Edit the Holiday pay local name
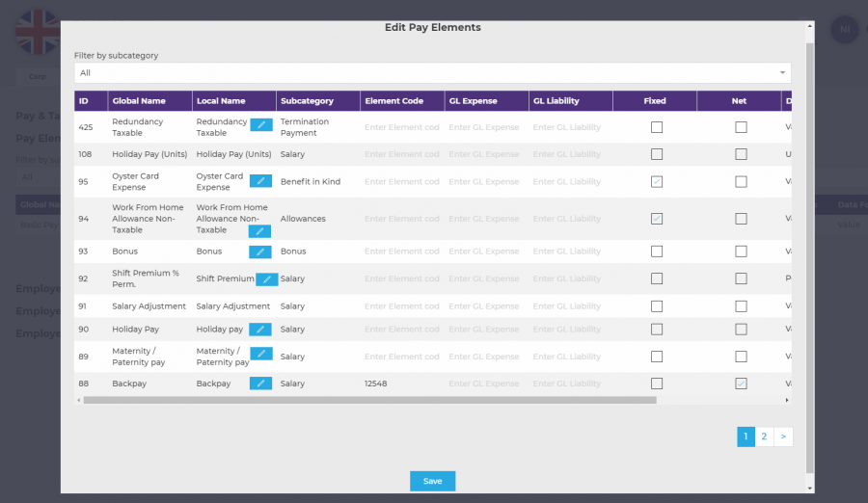This screenshot has height=503, width=868. [x=260, y=330]
